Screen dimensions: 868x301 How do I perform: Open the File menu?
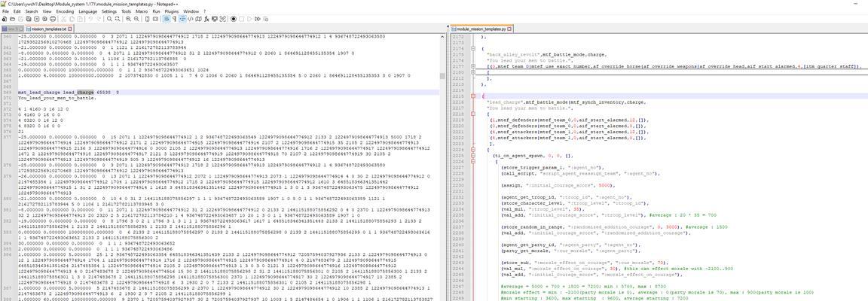coord(5,11)
